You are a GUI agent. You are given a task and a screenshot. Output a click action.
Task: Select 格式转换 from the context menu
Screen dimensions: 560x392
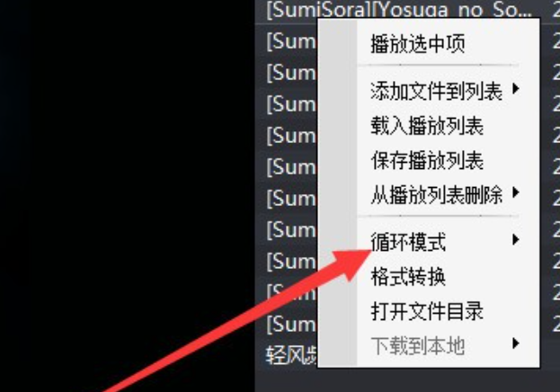tap(408, 277)
